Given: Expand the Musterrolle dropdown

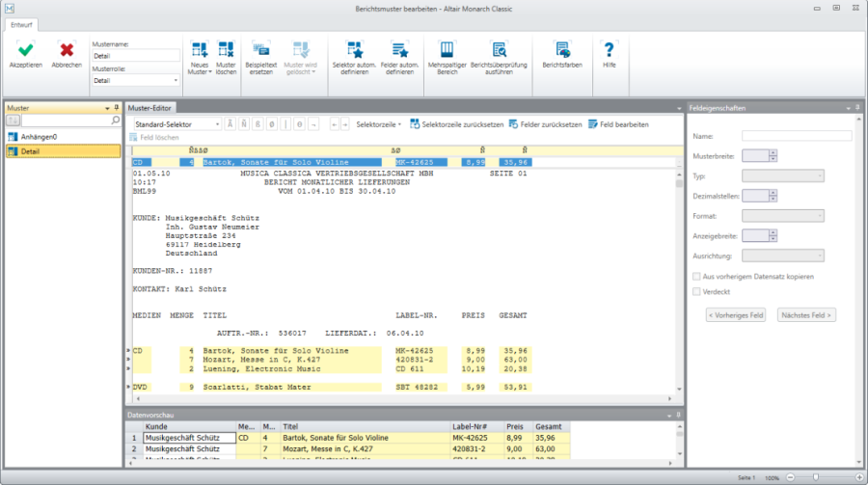Looking at the screenshot, I should point(176,81).
